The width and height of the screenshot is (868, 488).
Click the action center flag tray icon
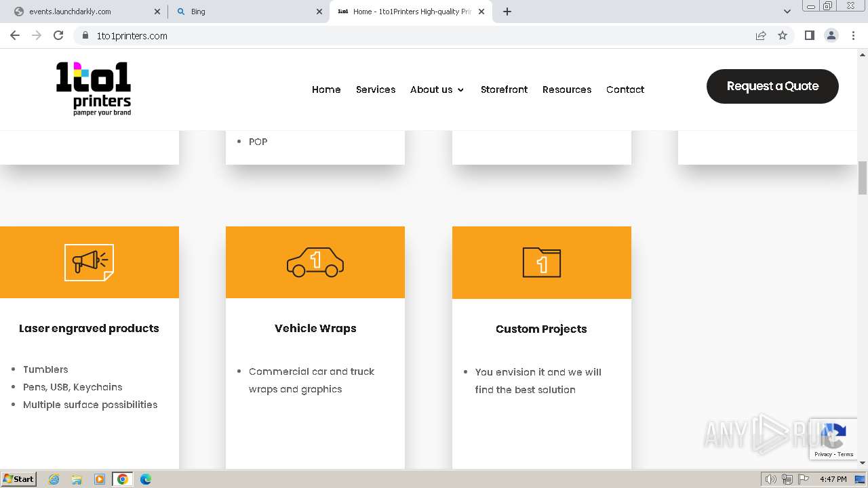(802, 479)
